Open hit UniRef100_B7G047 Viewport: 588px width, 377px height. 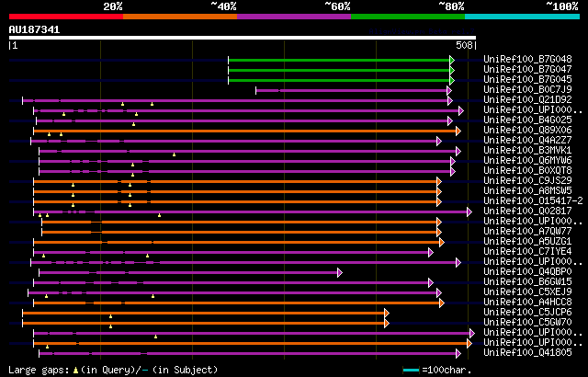527,69
